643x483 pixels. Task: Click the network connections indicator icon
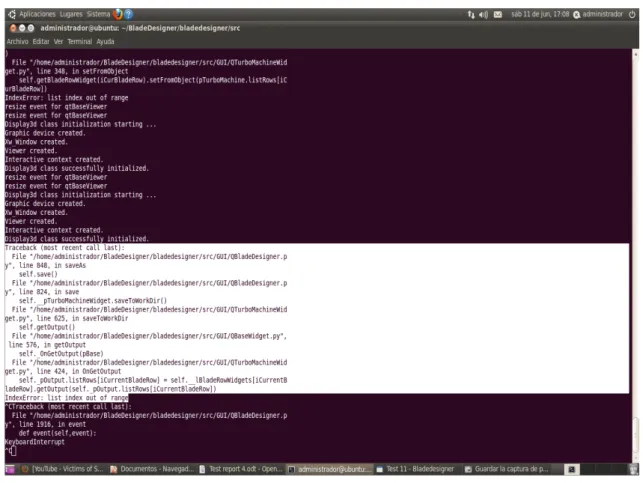click(471, 15)
